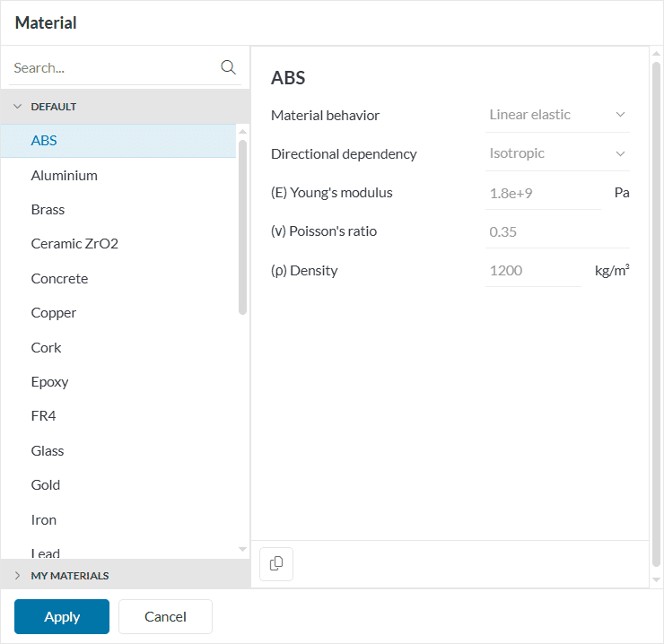Select Aluminium from the material list
Image resolution: width=664 pixels, height=644 pixels.
click(x=64, y=175)
